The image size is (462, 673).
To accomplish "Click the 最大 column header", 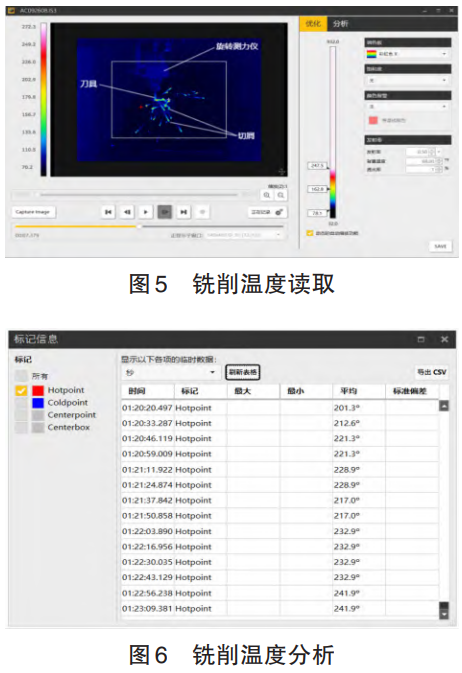I will point(253,391).
